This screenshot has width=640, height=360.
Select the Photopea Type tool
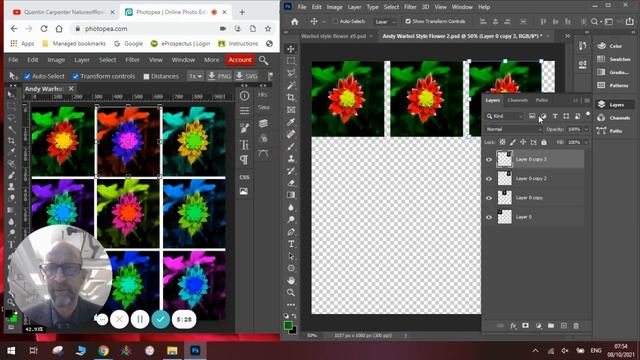(11, 244)
